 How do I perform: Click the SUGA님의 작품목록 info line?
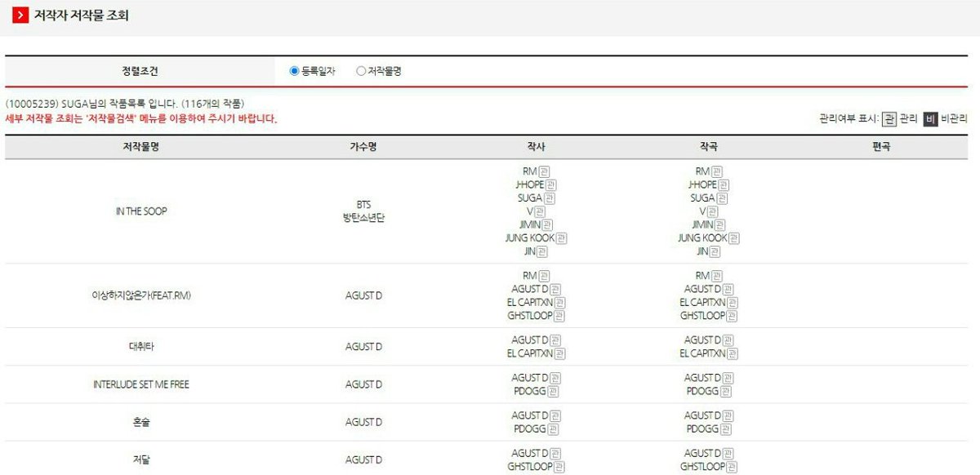(124, 104)
